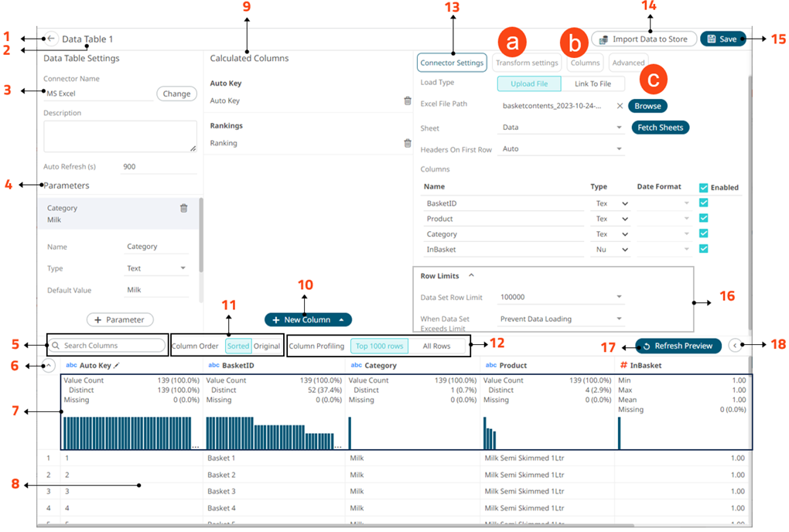This screenshot has height=532, width=789.
Task: Open the InBasket Type dropdown
Action: [x=611, y=250]
